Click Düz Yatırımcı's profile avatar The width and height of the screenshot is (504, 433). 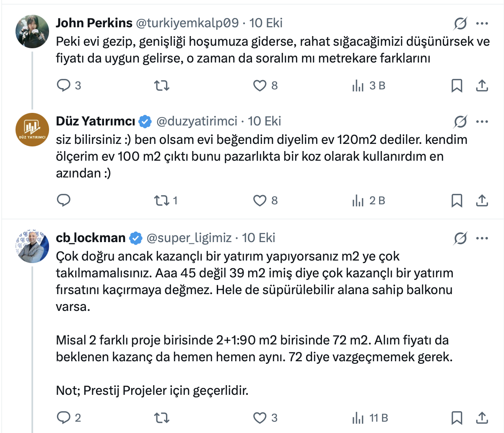(x=32, y=130)
